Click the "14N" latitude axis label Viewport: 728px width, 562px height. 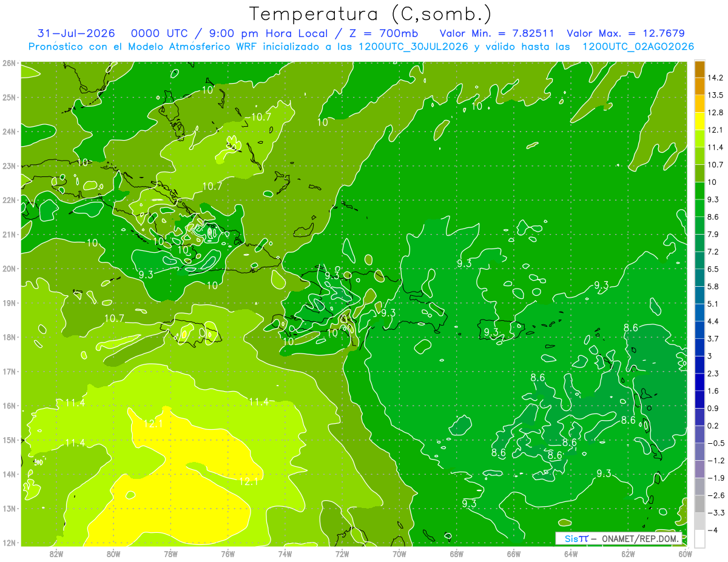(8, 474)
